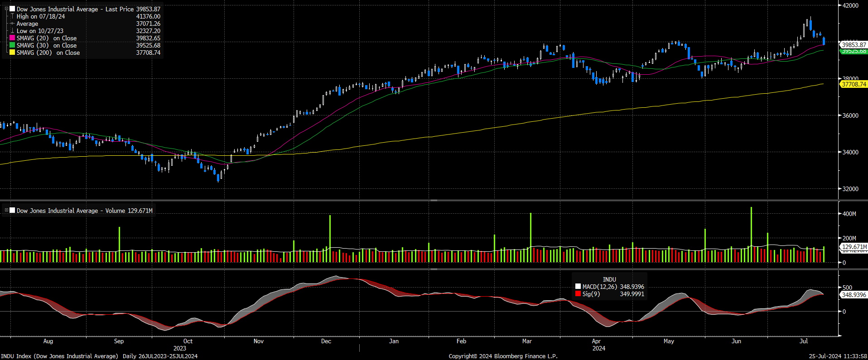Click the Nov month label on time axis
The width and height of the screenshot is (868, 360).
coord(259,341)
